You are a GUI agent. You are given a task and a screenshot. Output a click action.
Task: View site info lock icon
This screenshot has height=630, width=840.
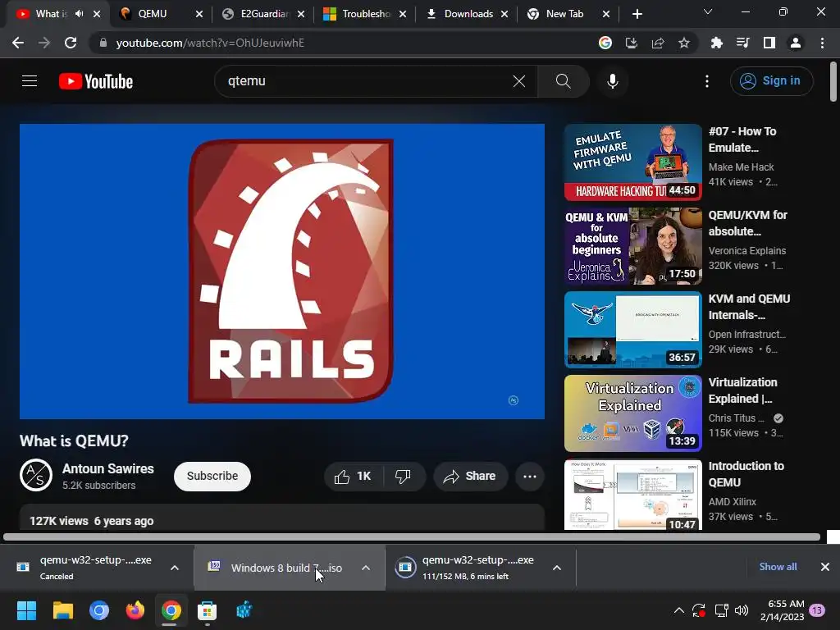coord(103,43)
